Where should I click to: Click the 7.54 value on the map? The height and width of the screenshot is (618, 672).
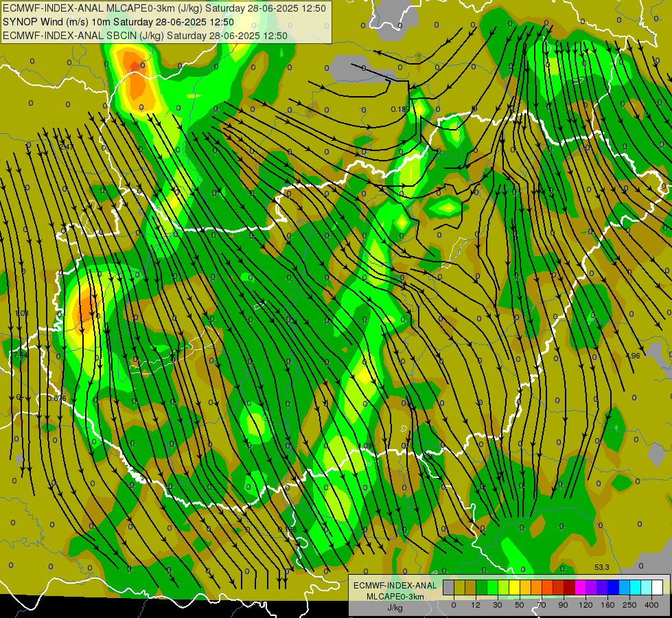pyautogui.click(x=20, y=355)
